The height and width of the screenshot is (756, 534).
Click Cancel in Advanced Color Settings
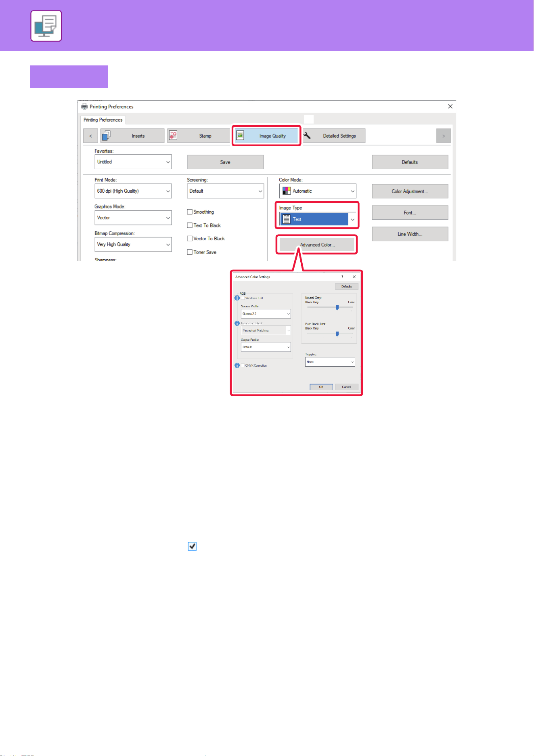tap(347, 387)
